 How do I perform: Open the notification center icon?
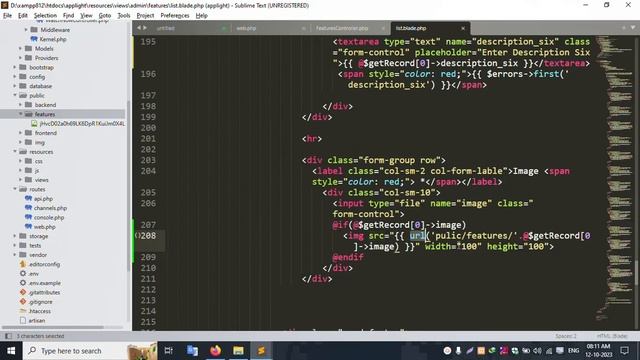pyautogui.click(x=624, y=351)
